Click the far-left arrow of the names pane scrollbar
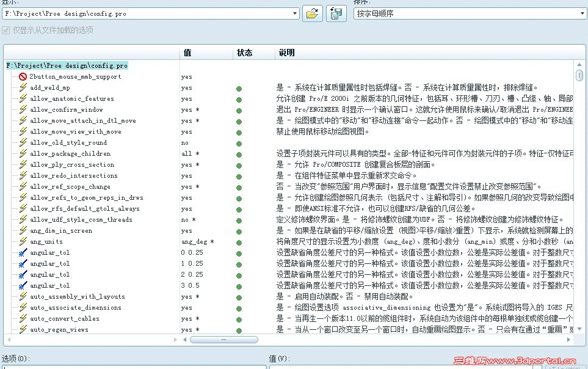Viewport: 588px width, 369px height. coord(9,340)
